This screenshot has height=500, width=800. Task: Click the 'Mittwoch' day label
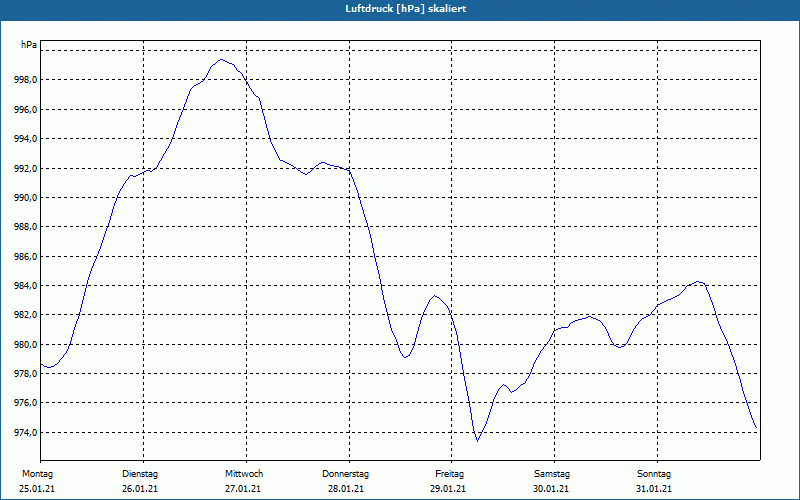coord(244,474)
